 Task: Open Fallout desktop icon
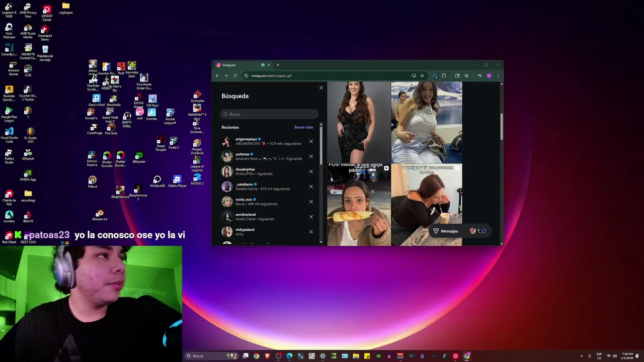coord(93,182)
